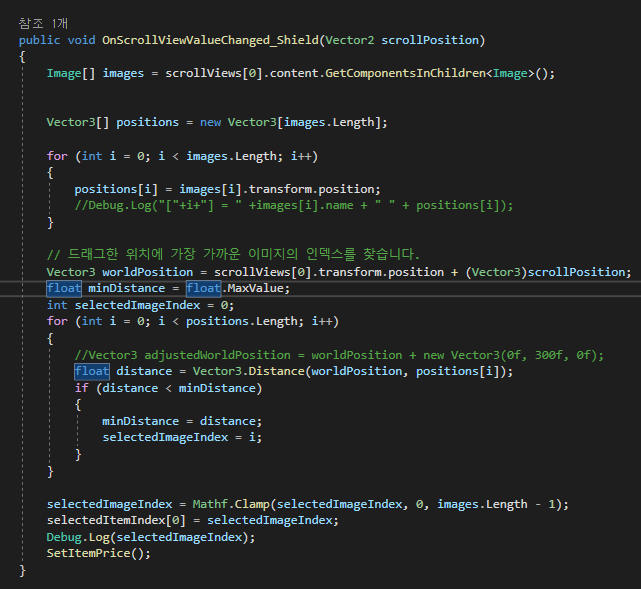The image size is (641, 589).
Task: Click 'Mathf.Clamp' call
Action: coord(231,504)
